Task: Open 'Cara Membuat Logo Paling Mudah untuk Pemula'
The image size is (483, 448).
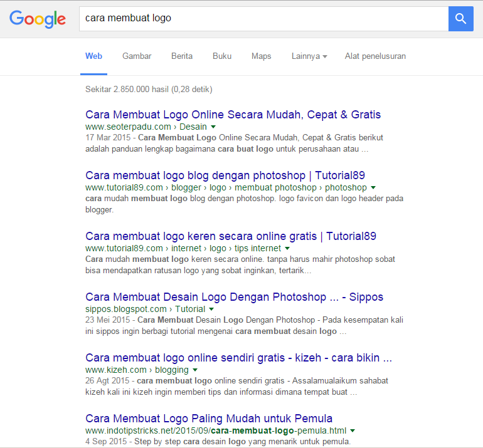Action: pyautogui.click(x=209, y=419)
